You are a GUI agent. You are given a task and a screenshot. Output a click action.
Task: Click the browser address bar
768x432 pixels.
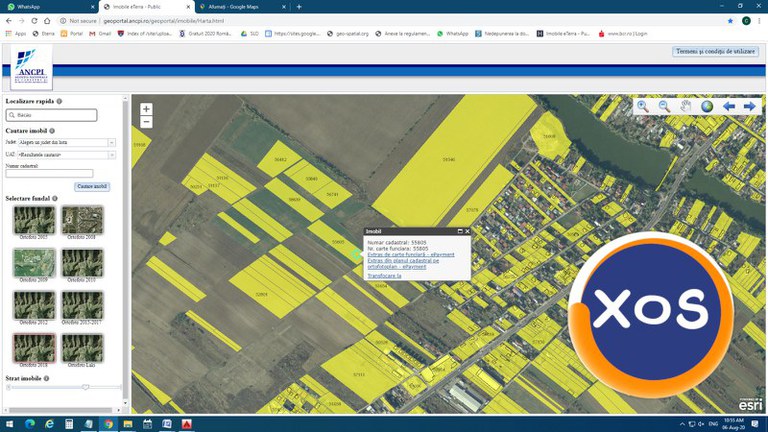(392, 21)
